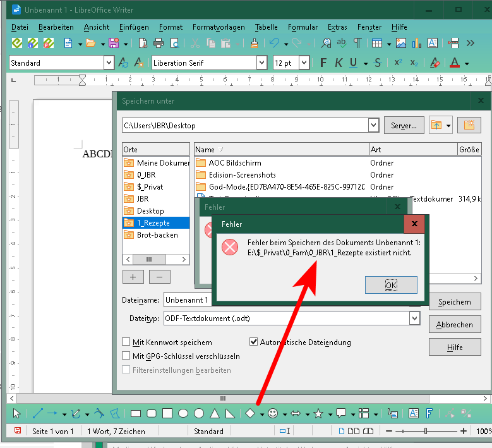Screen dimensions: 492x448
Task: Click the Speichern button
Action: [455, 301]
